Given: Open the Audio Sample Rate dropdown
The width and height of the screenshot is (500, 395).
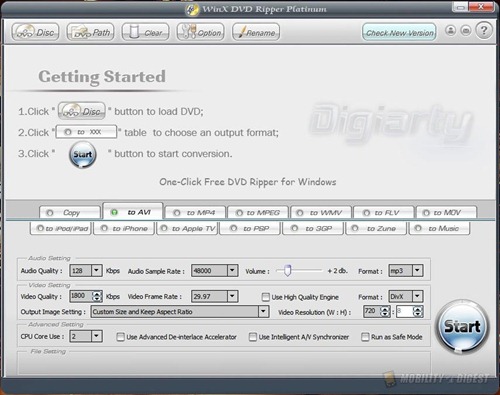Looking at the screenshot, I should coord(233,270).
